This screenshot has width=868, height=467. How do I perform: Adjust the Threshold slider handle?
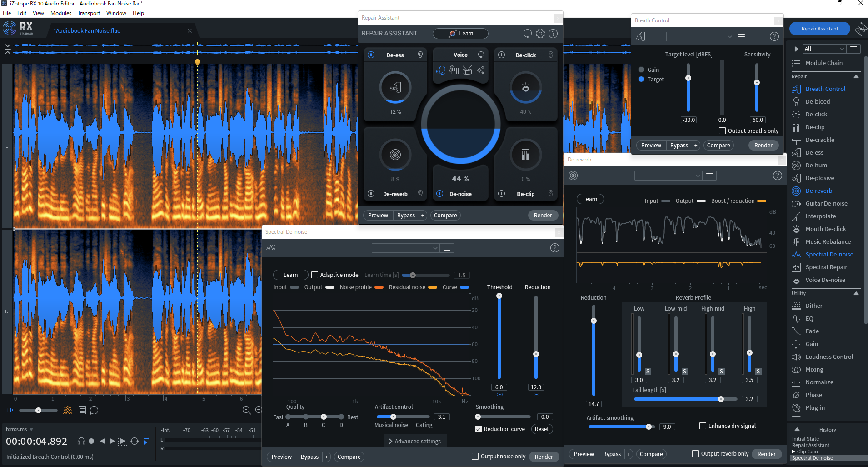(x=499, y=296)
